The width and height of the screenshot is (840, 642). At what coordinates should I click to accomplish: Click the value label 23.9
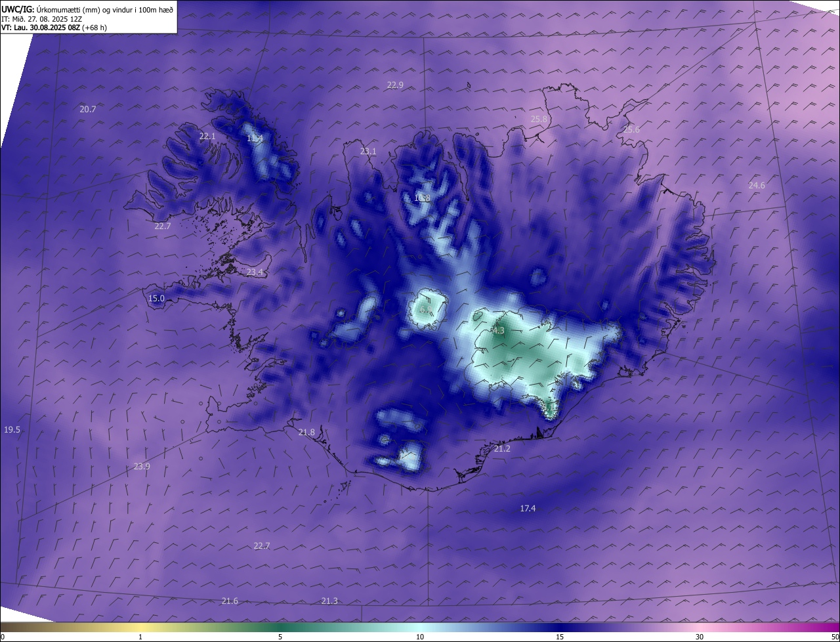pyautogui.click(x=142, y=467)
